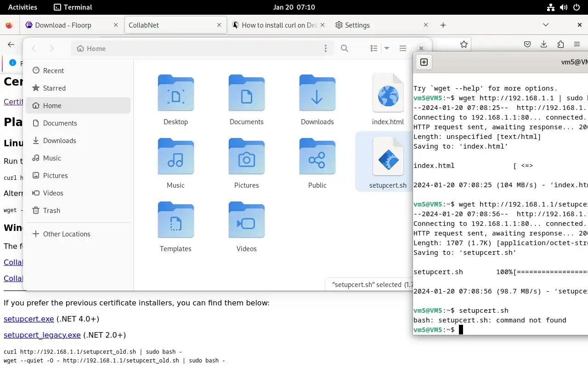Click the Files search magnifier icon
Viewport: 588px width, 368px height.
click(345, 48)
